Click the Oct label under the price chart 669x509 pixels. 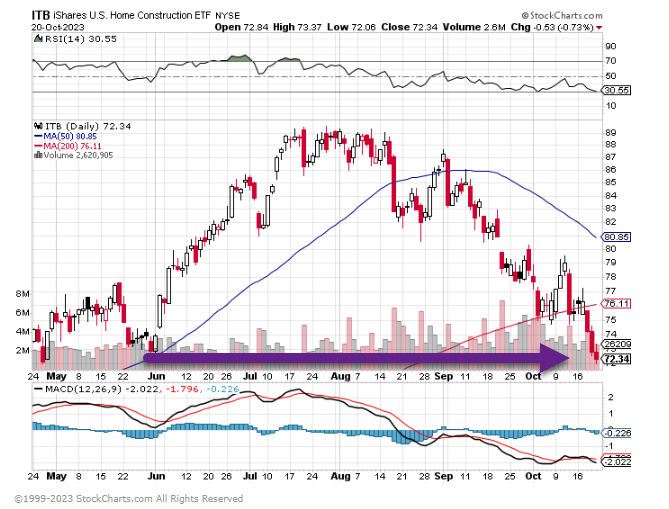[x=533, y=376]
